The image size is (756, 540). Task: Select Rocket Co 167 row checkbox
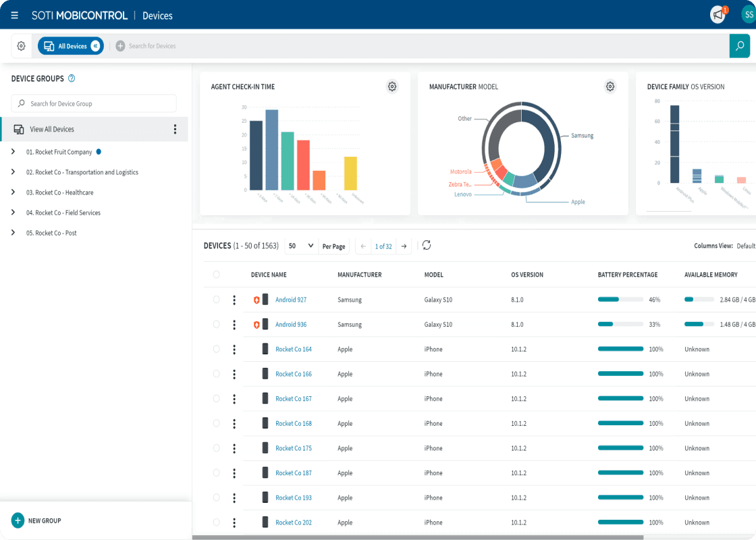point(216,398)
